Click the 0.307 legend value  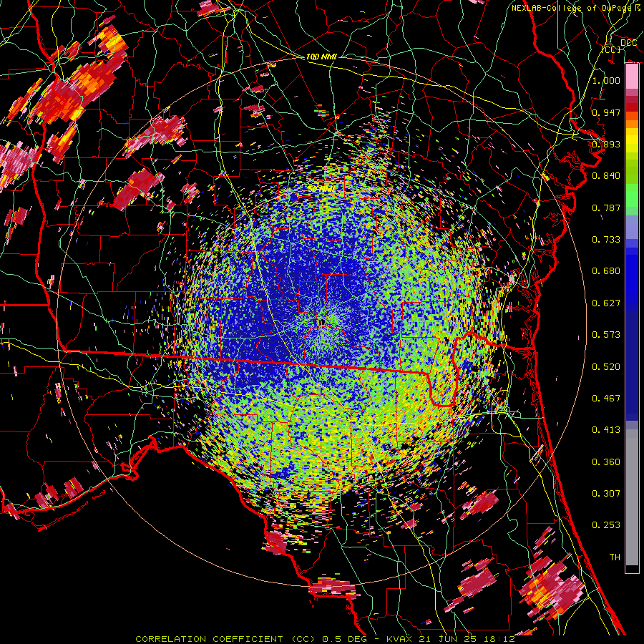click(x=606, y=494)
